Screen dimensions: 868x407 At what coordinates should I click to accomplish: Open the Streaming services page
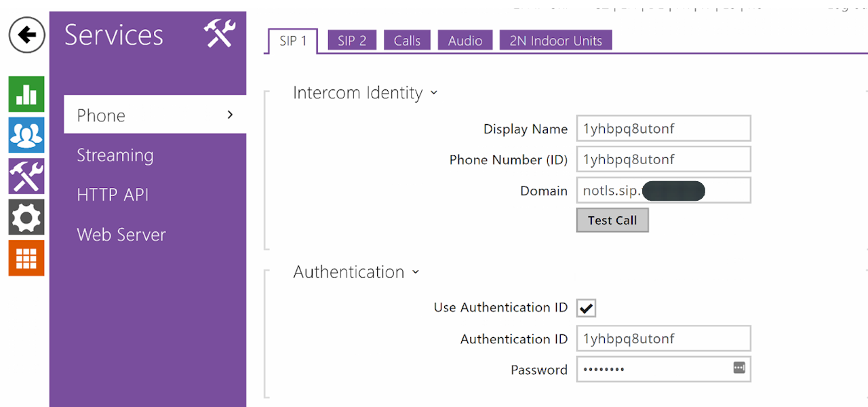(115, 155)
